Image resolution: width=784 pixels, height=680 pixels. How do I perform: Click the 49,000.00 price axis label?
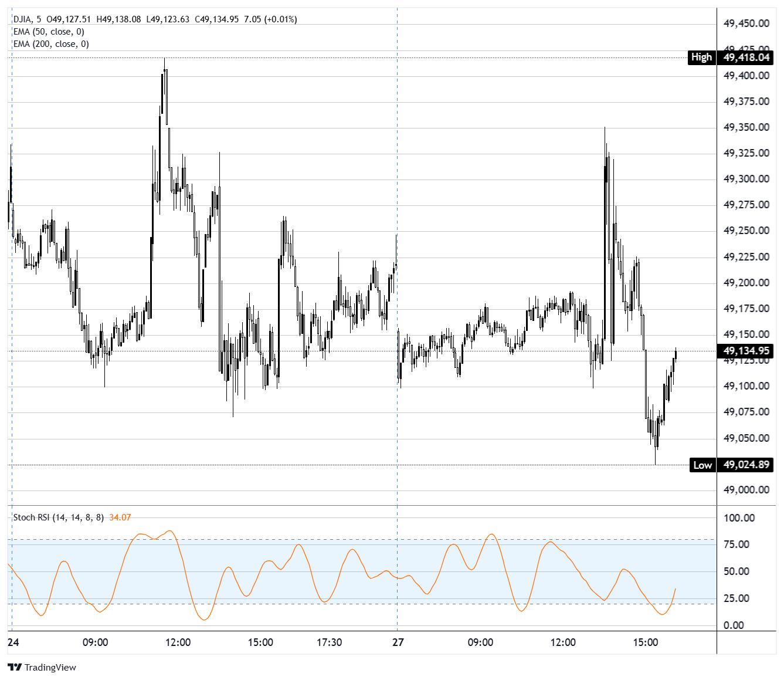point(746,490)
